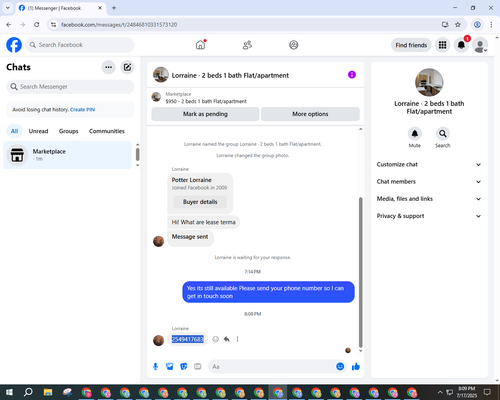Select the All chats filter
This screenshot has height=400, width=500.
pos(14,131)
